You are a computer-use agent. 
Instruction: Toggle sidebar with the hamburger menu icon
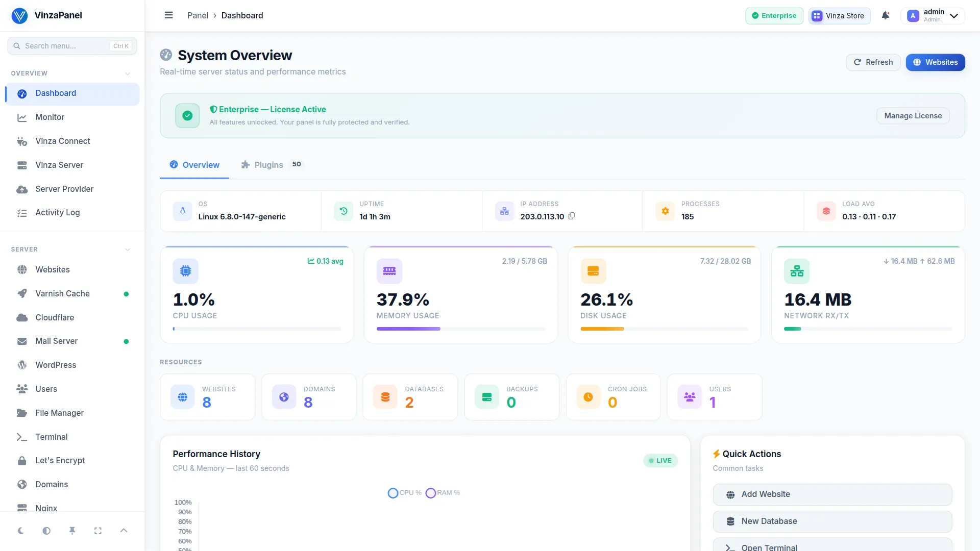[x=168, y=15]
